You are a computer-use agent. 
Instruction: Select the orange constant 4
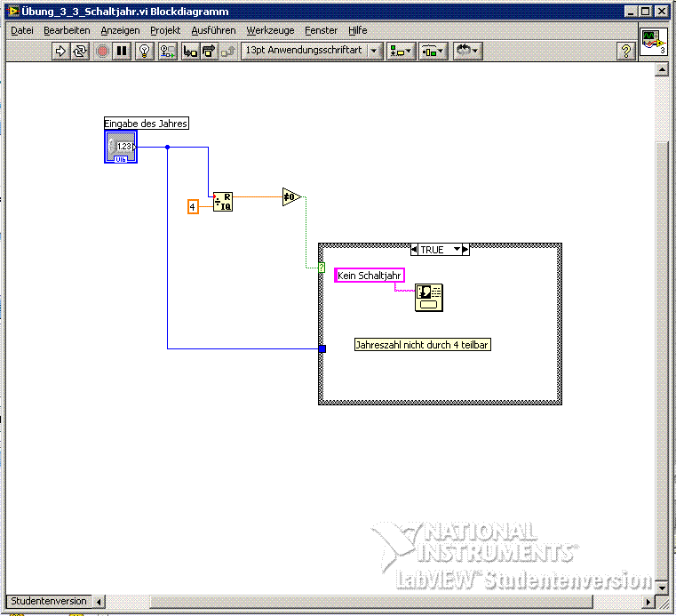(193, 206)
